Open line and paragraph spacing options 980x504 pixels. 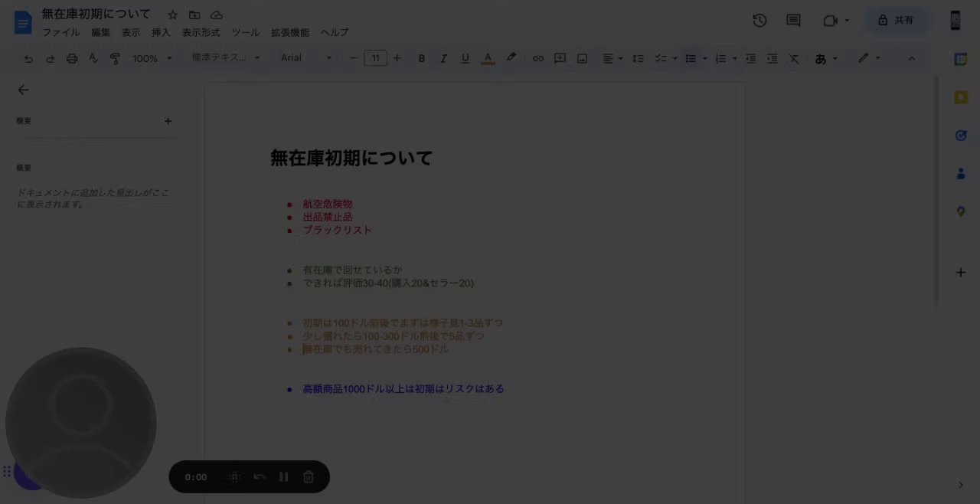[638, 58]
